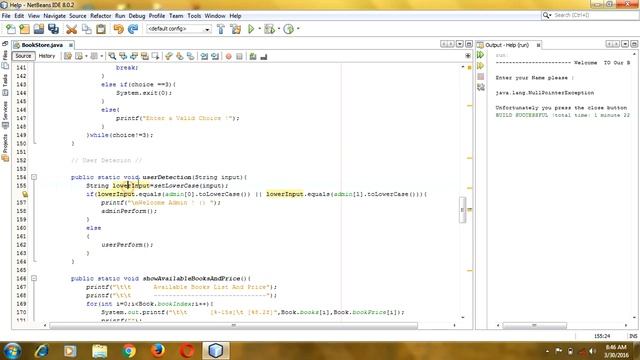The height and width of the screenshot is (360, 640).
Task: Toggle bookmark editor icon
Action: [191, 56]
